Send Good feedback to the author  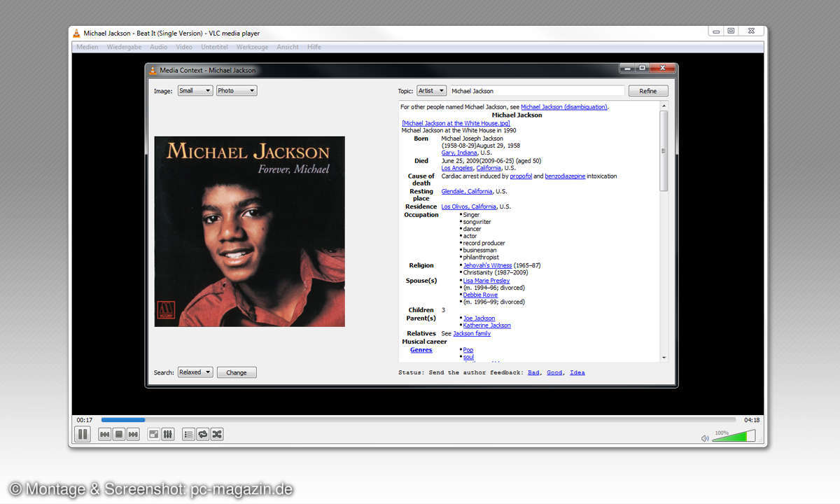pyautogui.click(x=554, y=372)
